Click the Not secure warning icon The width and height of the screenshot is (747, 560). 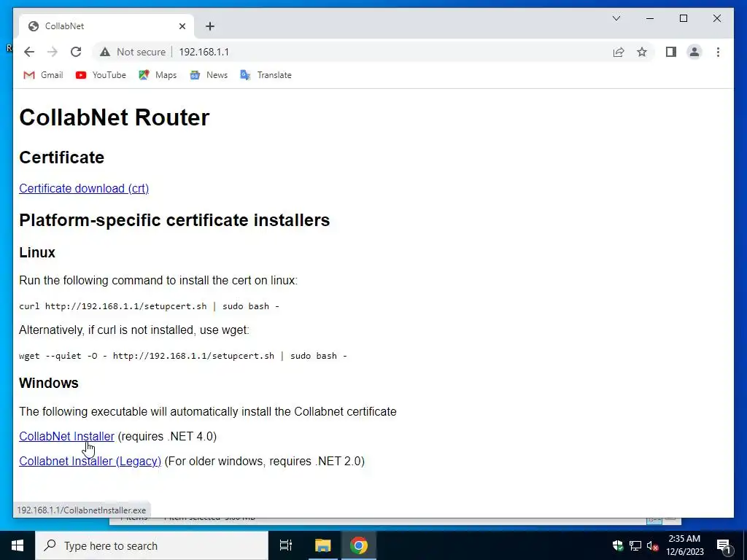click(105, 52)
